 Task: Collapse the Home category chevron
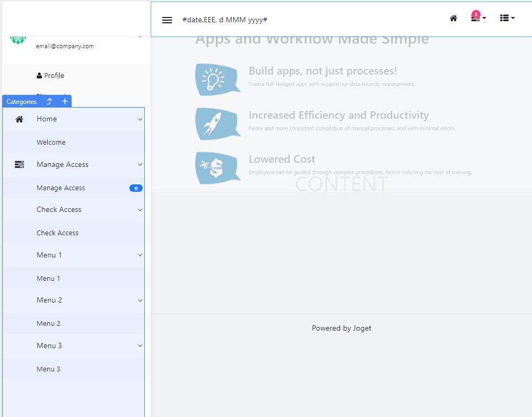[x=140, y=119]
